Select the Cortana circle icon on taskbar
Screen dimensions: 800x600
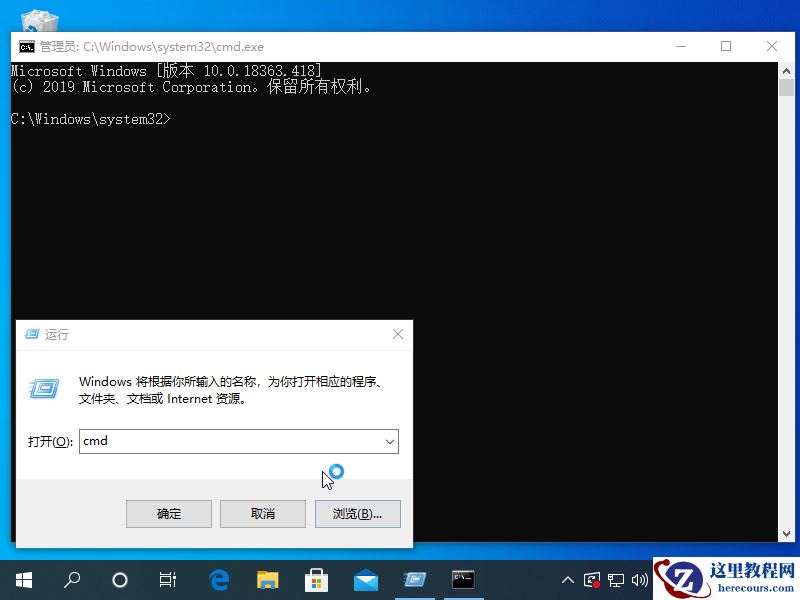pos(118,580)
